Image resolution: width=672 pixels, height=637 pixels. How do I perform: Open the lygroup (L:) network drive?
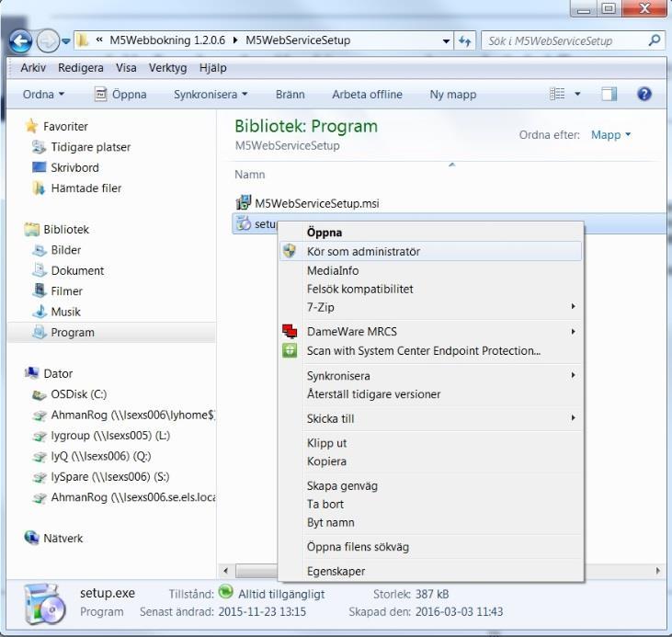pos(110,435)
